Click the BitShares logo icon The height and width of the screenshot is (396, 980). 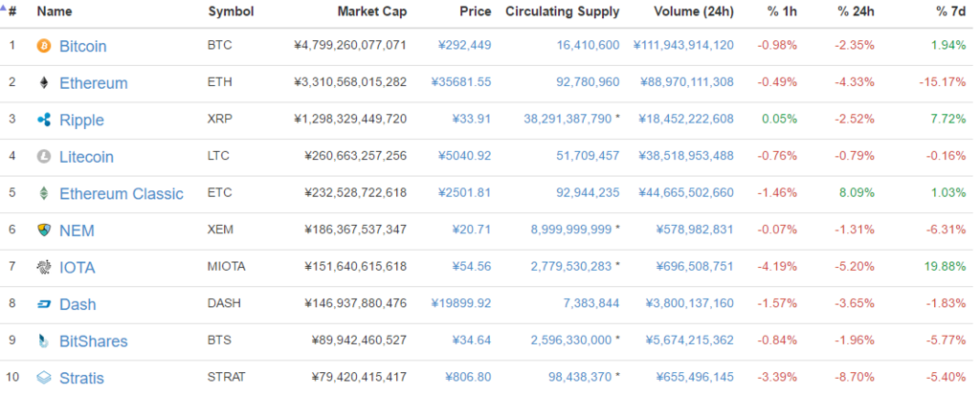[44, 341]
